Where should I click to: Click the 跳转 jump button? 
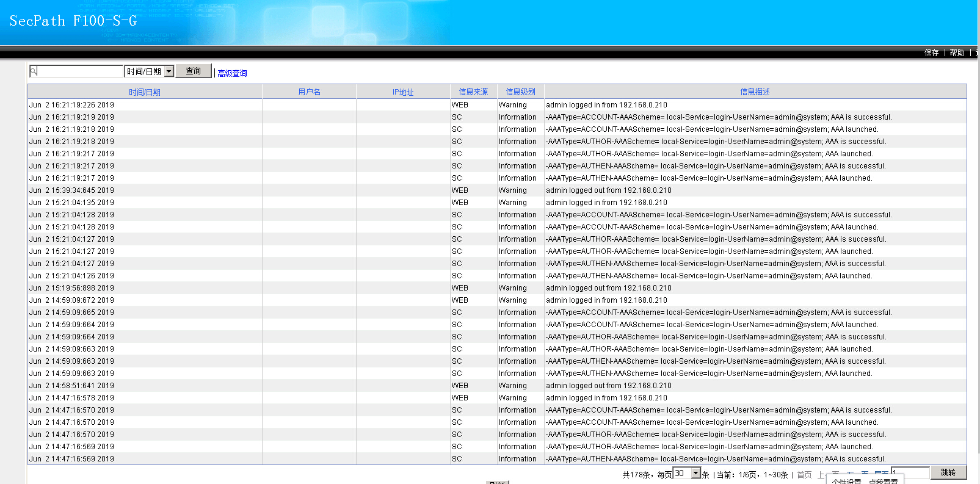949,472
